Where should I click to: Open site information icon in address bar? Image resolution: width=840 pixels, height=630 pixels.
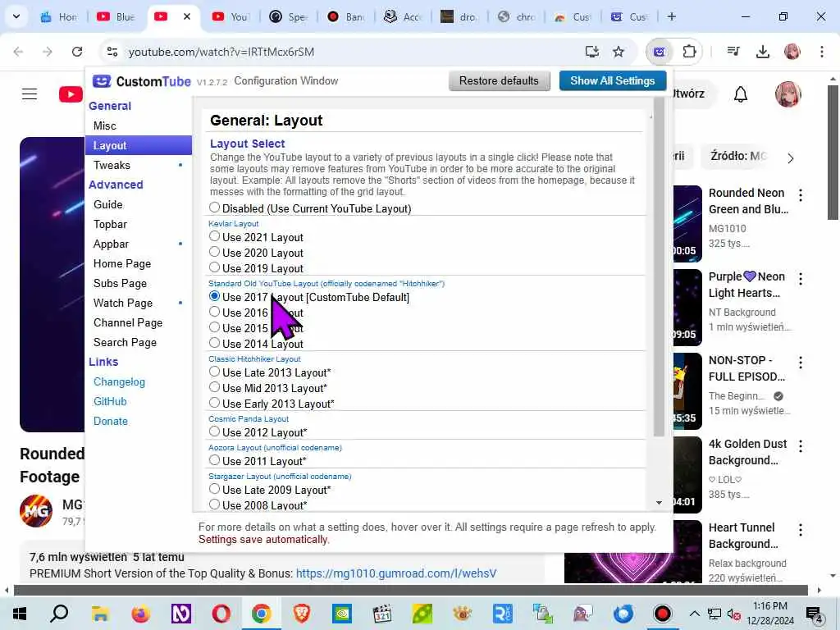(112, 52)
